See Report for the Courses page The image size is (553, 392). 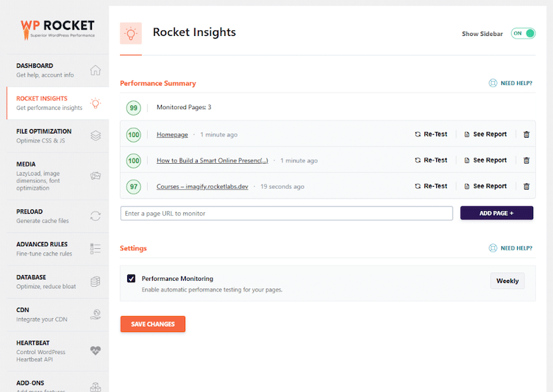tap(485, 186)
